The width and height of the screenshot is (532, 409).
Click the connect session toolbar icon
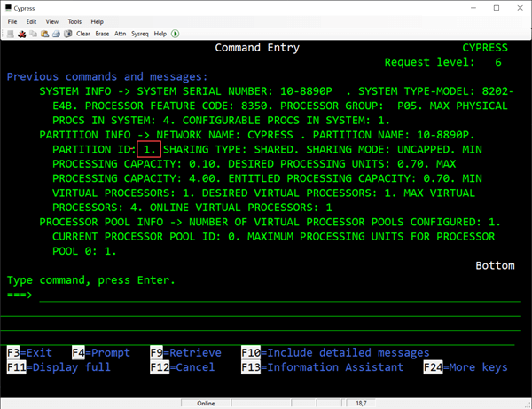11,34
